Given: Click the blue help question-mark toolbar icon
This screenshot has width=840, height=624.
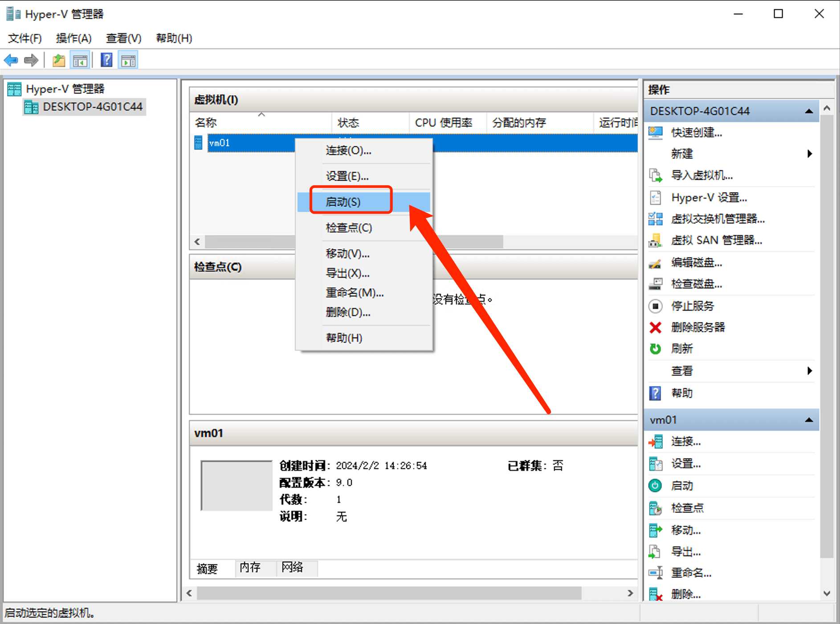Looking at the screenshot, I should tap(106, 60).
